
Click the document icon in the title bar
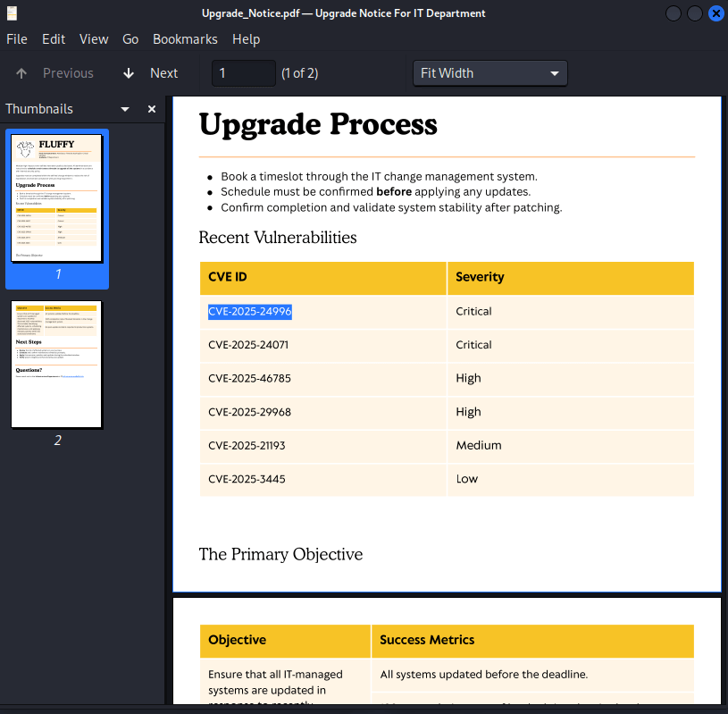point(13,13)
